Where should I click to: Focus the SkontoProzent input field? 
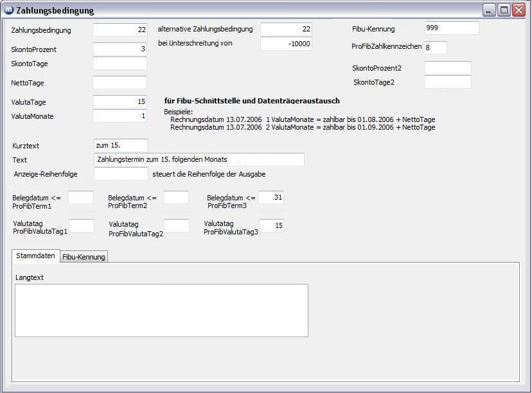(x=120, y=49)
